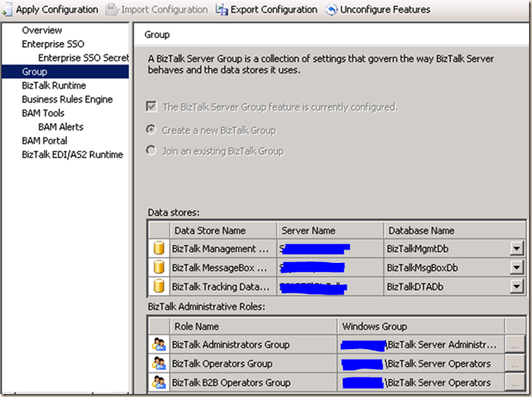
Task: Click users icon for BizTalk Operators Group
Action: point(159,363)
